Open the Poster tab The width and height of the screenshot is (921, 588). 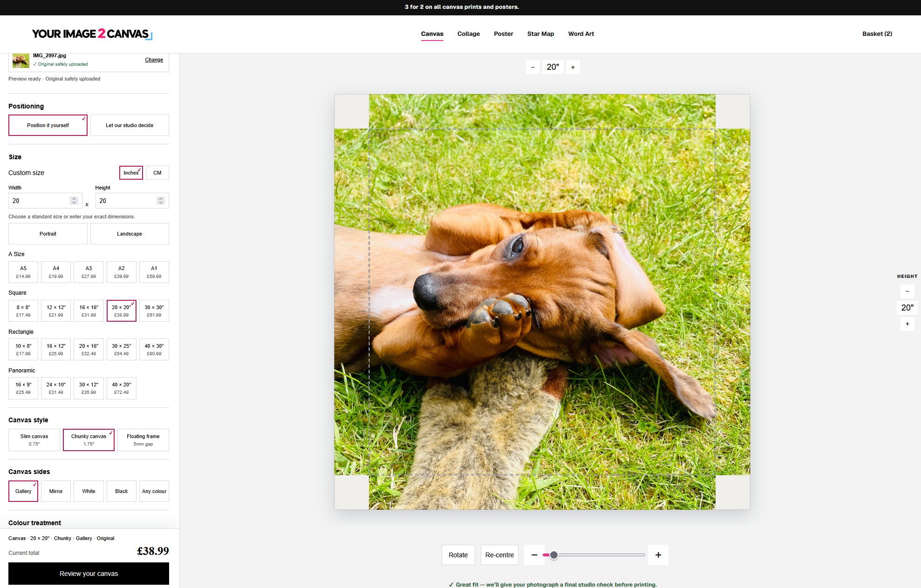[x=504, y=34]
